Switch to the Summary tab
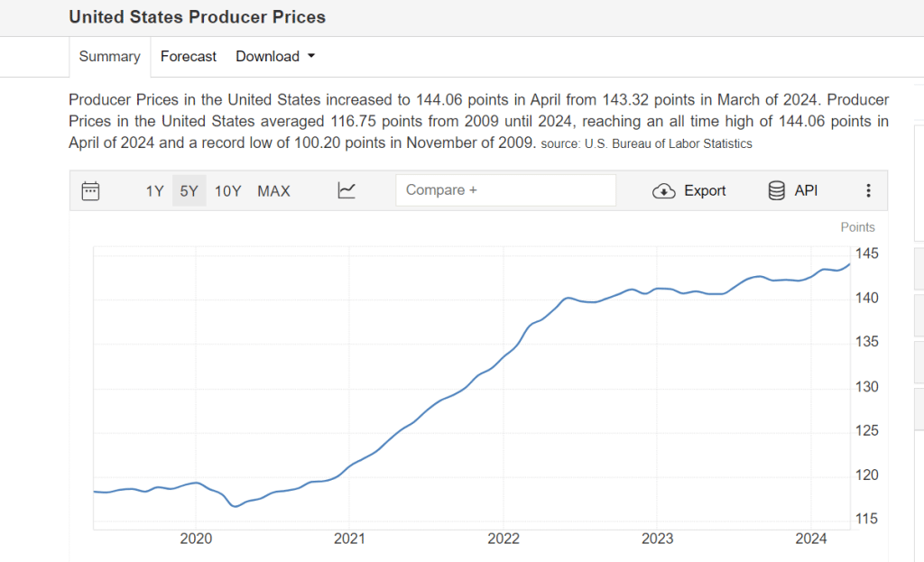 click(109, 56)
